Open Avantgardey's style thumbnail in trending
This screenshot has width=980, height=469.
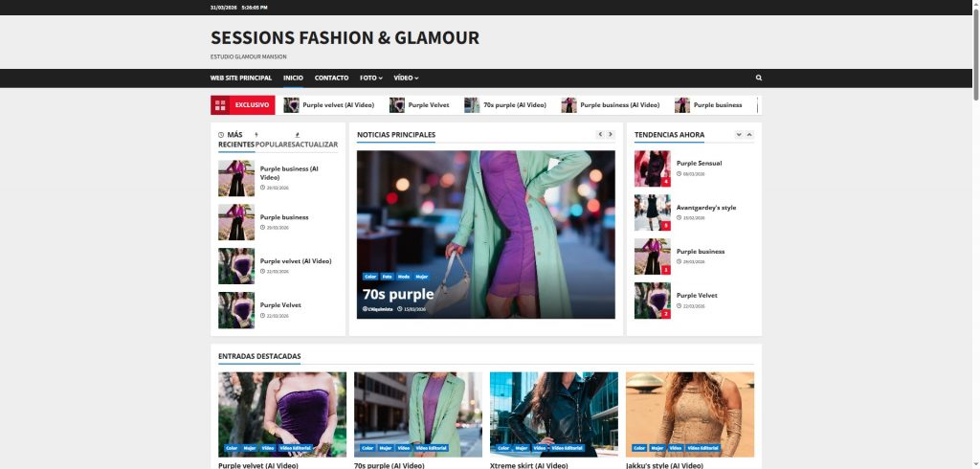(x=652, y=212)
